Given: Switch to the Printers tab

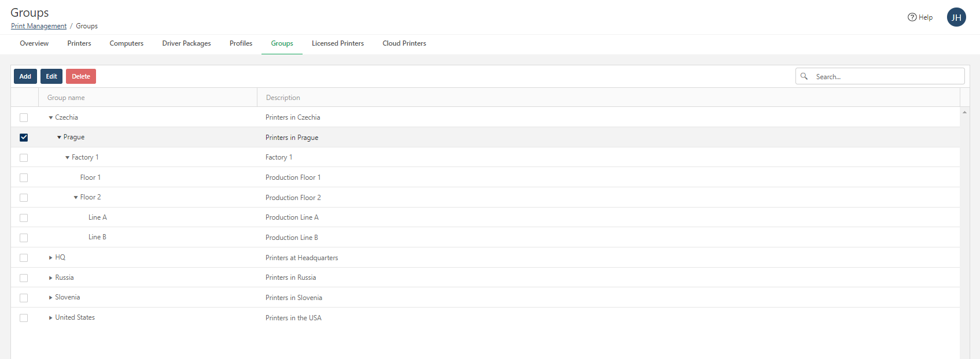Looking at the screenshot, I should pyautogui.click(x=79, y=43).
